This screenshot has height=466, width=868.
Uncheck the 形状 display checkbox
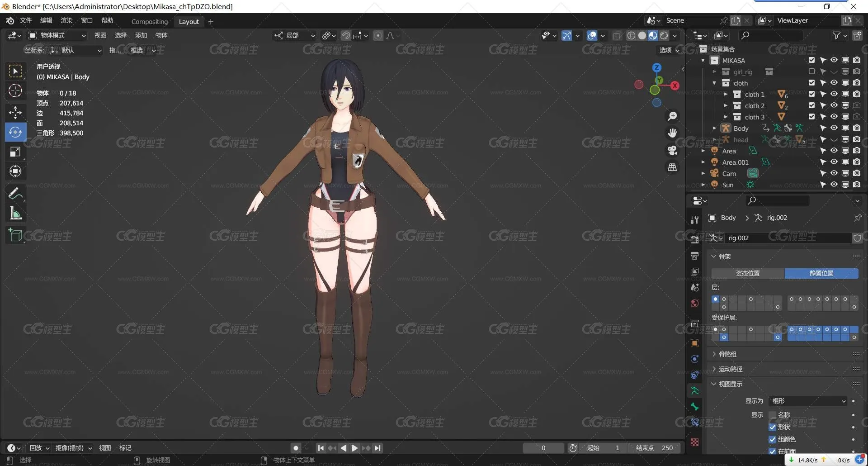tap(773, 427)
